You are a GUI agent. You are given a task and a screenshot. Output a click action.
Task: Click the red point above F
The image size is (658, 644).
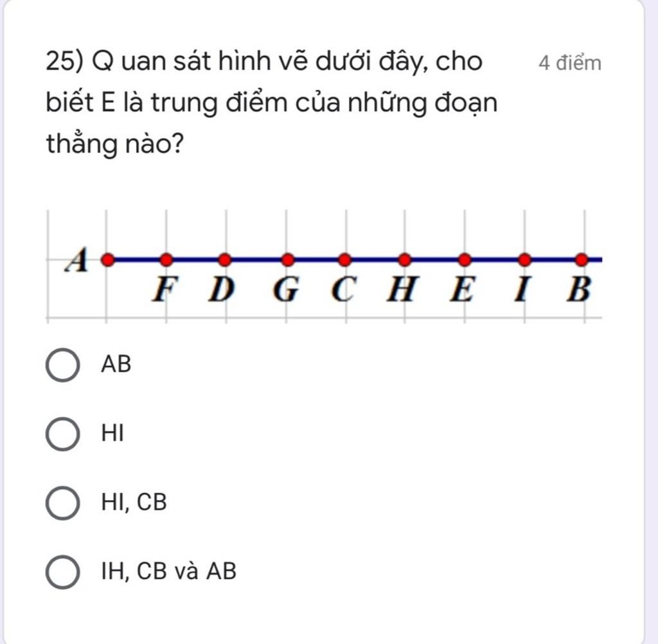click(166, 260)
